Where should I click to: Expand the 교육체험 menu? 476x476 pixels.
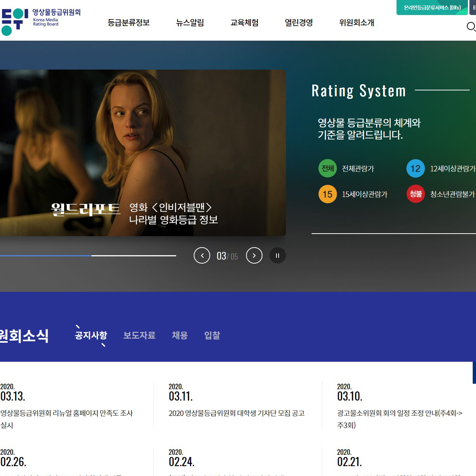[x=244, y=23]
